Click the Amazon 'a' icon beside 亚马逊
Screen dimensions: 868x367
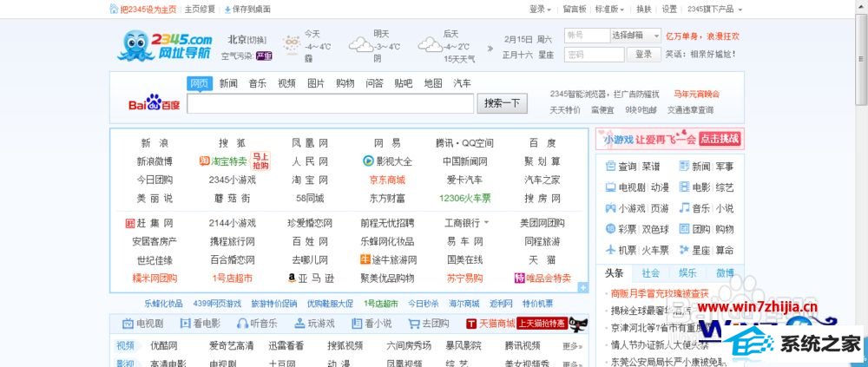[x=292, y=278]
